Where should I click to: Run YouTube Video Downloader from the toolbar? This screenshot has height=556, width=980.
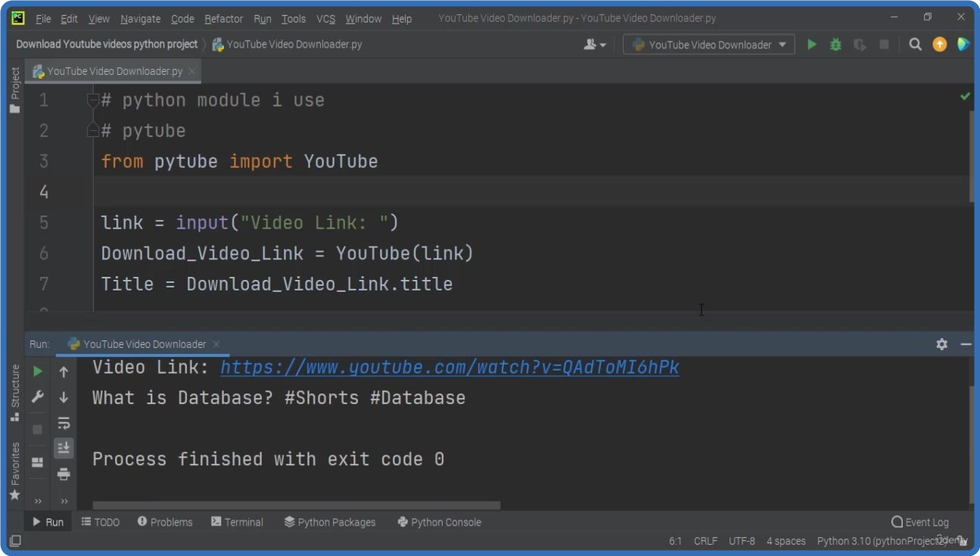[812, 45]
